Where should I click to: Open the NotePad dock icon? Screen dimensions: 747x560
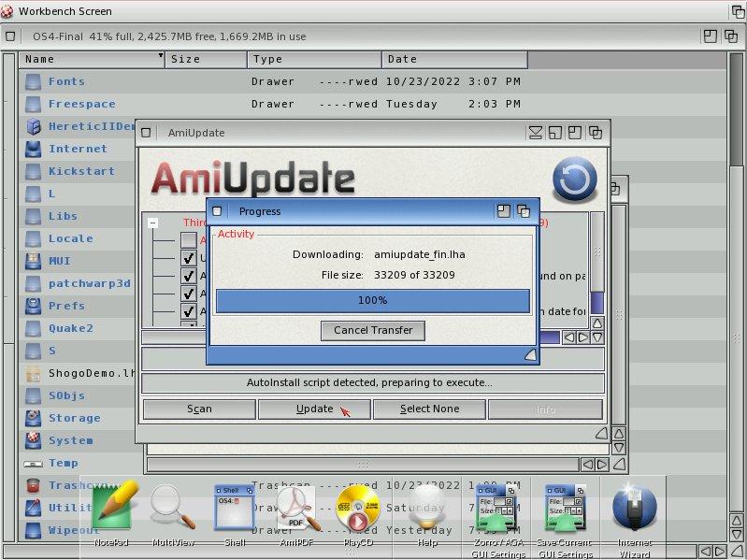[113, 507]
